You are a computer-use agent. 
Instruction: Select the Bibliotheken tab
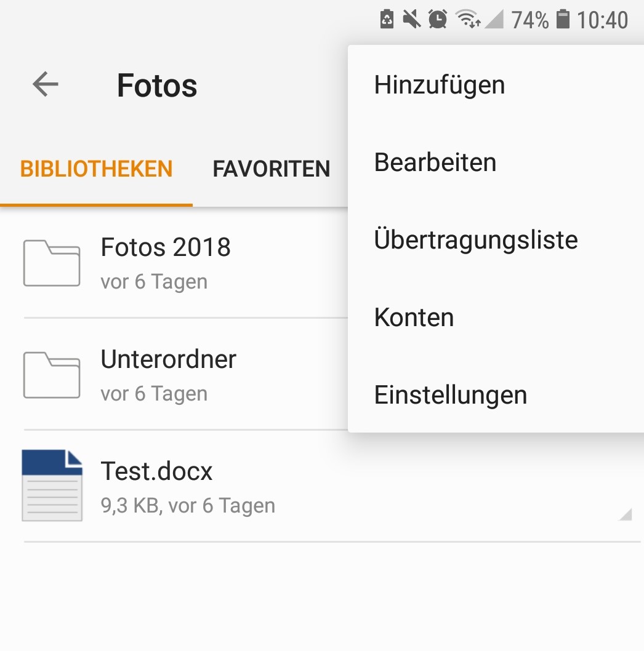pos(97,169)
